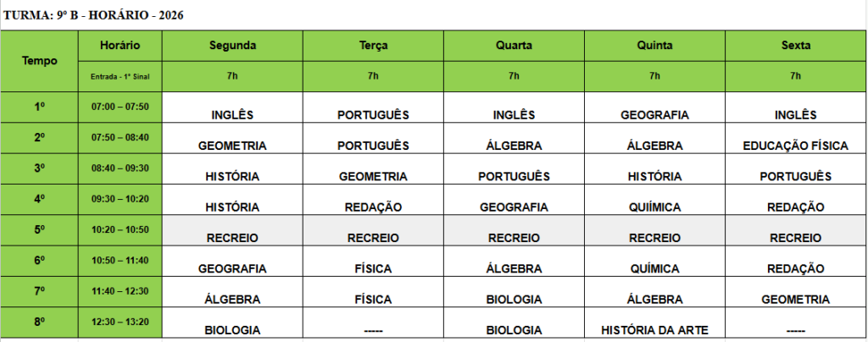Select the RECREIO cell under Quinta
Image resolution: width=868 pixels, height=342 pixels.
(x=655, y=230)
